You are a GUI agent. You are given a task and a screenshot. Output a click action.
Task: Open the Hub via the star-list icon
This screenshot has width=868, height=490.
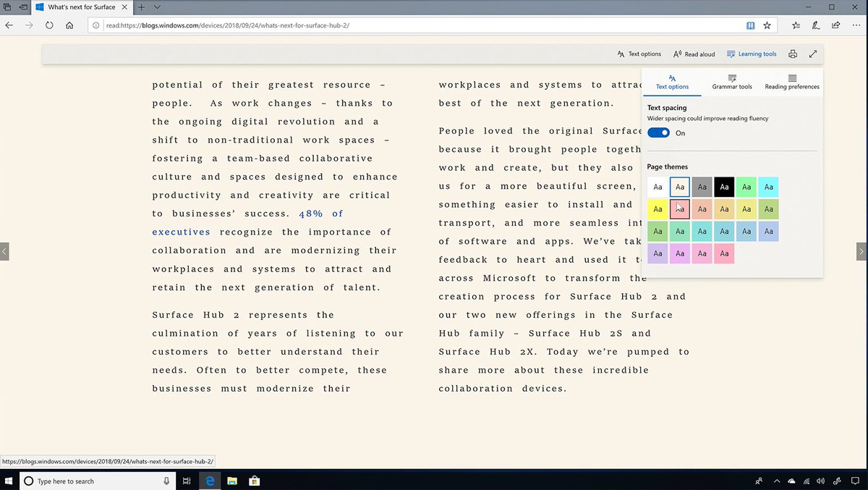[x=796, y=25]
